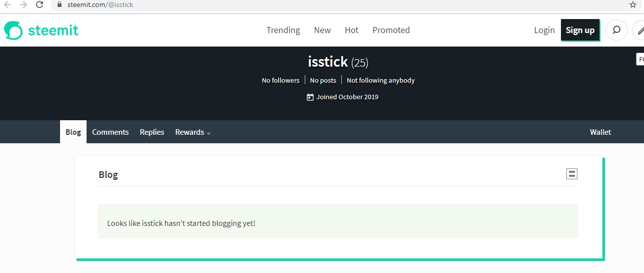
Task: Click the lock icon in address bar
Action: 60,5
